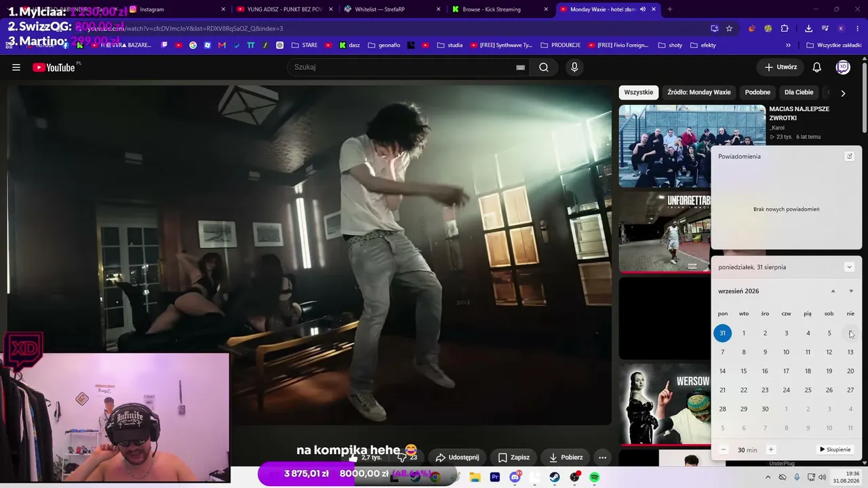The width and height of the screenshot is (868, 488).
Task: Open the UNFORGETTABLE video thumbnail
Action: (665, 232)
